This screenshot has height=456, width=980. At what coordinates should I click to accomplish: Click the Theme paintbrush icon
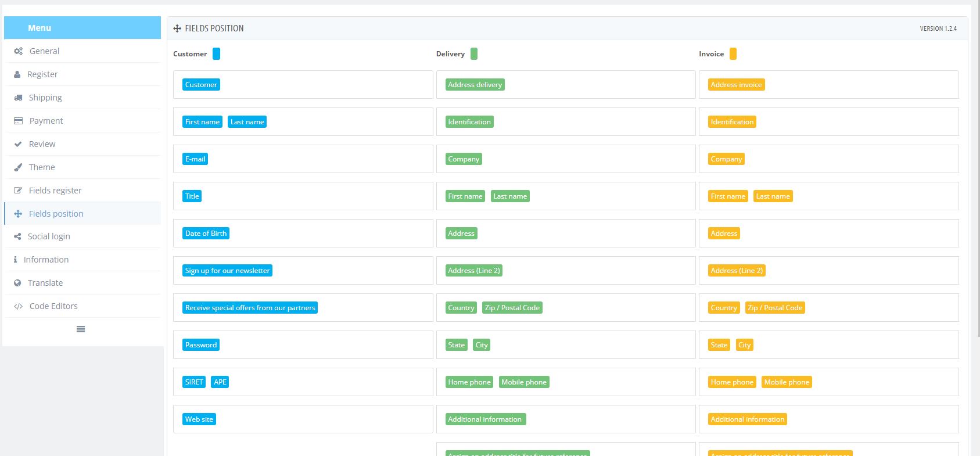tap(18, 167)
